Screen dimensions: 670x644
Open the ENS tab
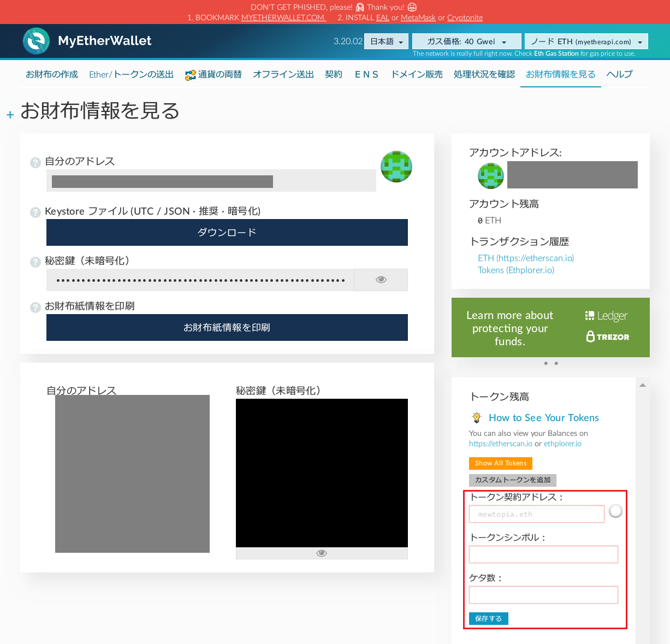(x=366, y=74)
